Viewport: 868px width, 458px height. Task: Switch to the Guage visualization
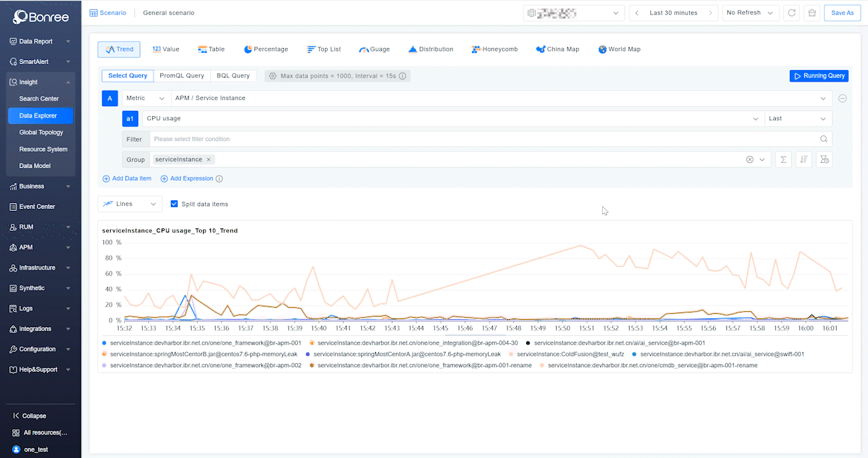pos(374,49)
